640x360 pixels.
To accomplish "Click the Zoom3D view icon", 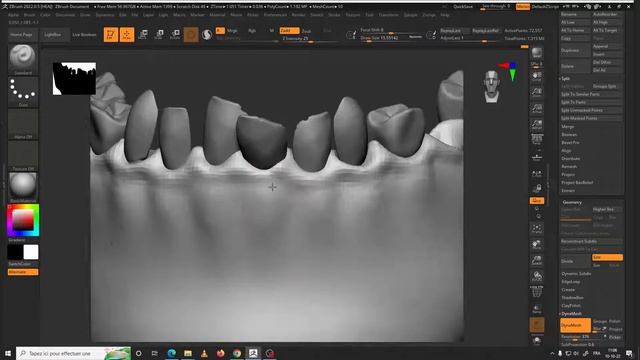I will (x=537, y=260).
